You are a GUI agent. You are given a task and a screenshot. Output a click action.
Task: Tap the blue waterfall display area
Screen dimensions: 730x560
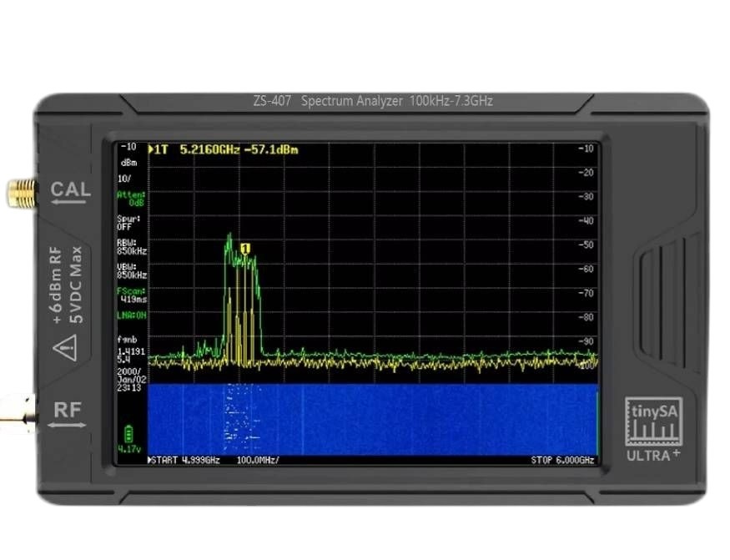click(372, 419)
